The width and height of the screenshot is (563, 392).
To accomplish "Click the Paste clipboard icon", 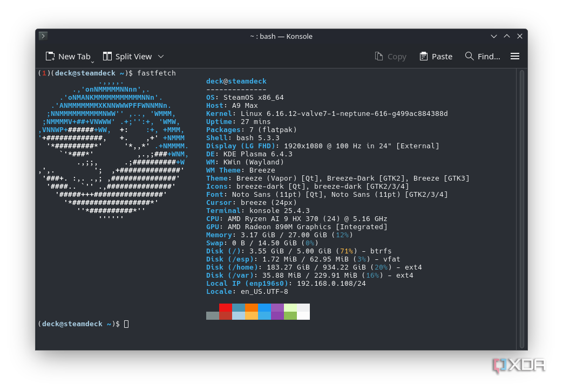I will (x=424, y=56).
